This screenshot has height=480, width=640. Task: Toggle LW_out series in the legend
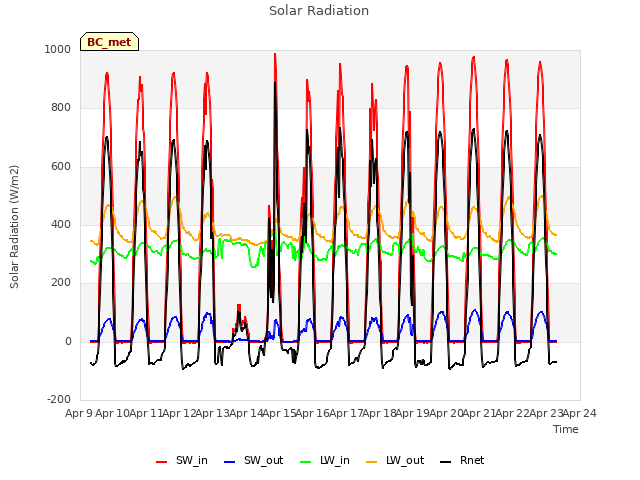(395, 460)
